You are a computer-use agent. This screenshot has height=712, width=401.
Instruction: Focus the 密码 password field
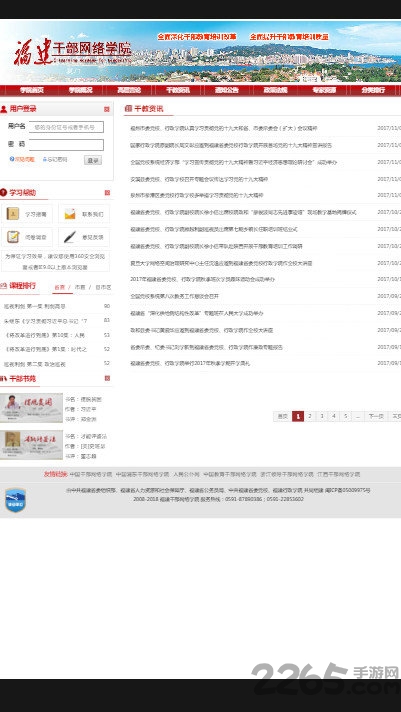coord(66,144)
